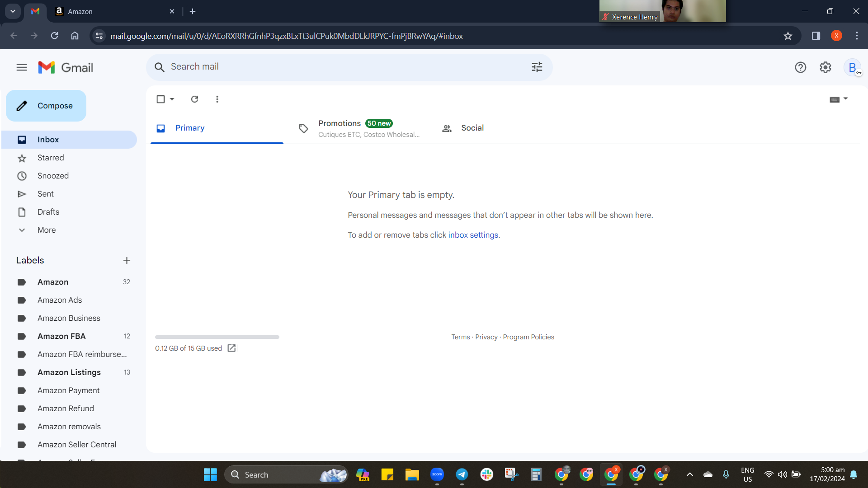Screen dimensions: 868x488
Task: Close the Amazon browser tab
Action: (172, 11)
